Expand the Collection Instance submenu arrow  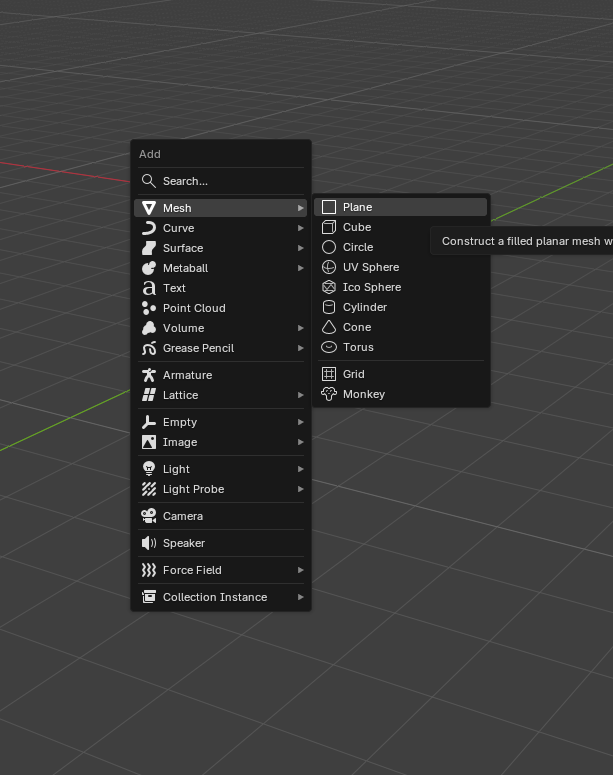tap(301, 597)
